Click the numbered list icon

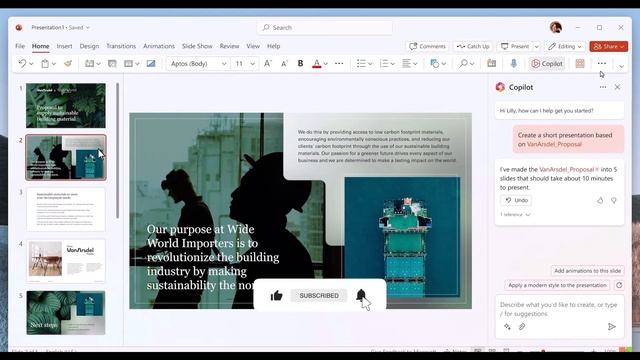(x=384, y=64)
